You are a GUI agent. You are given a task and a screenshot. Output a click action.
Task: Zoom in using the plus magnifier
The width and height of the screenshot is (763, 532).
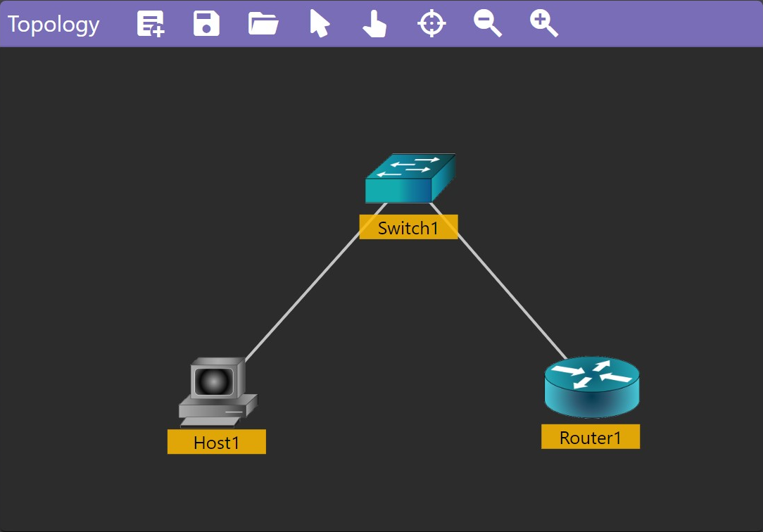(544, 24)
